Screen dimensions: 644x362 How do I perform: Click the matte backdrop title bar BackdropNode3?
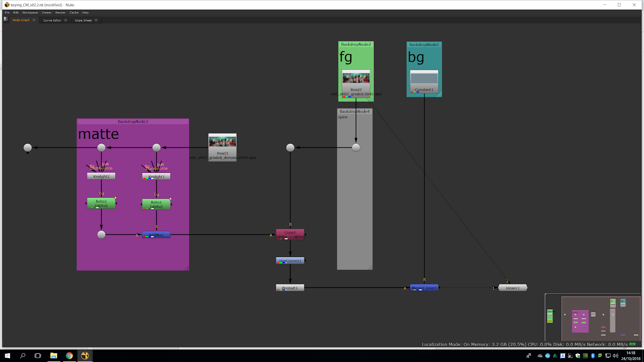133,121
